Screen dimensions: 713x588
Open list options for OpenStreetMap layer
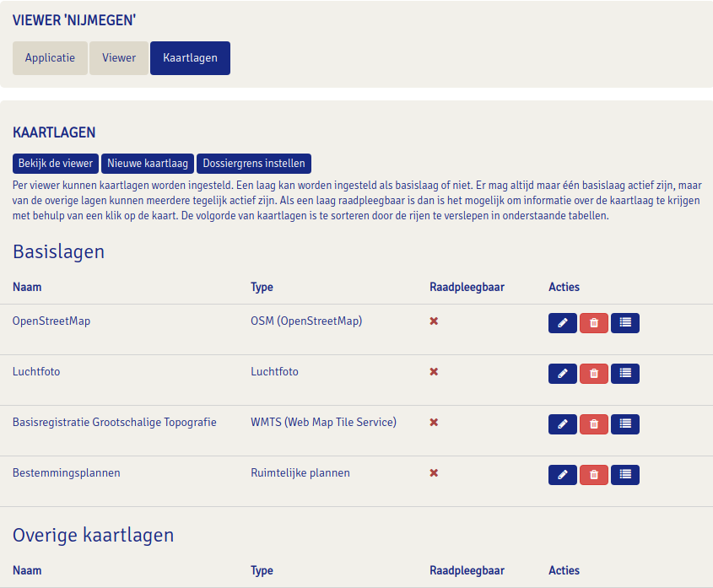coord(625,323)
